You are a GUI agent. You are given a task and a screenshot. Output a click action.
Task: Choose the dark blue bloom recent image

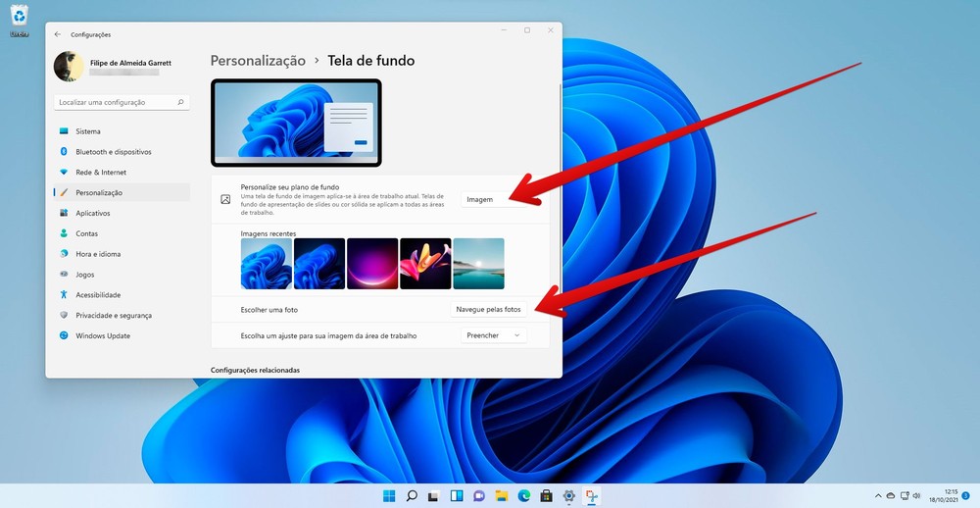[319, 264]
